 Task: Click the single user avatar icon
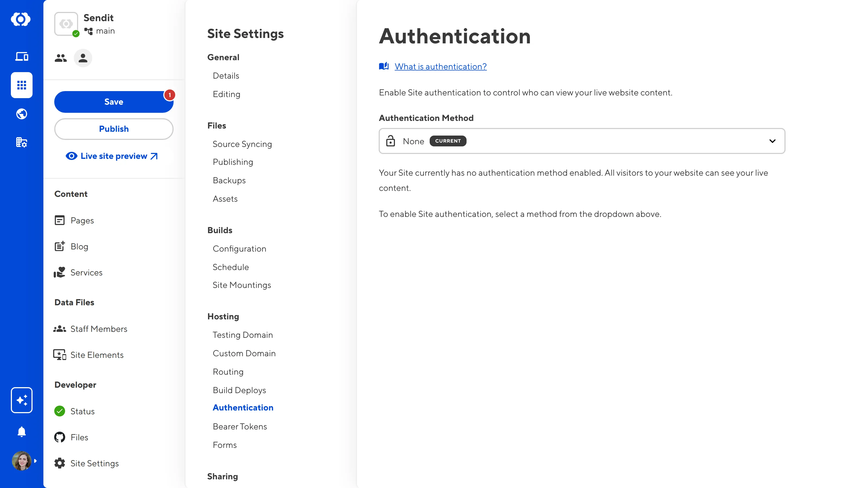coord(83,58)
